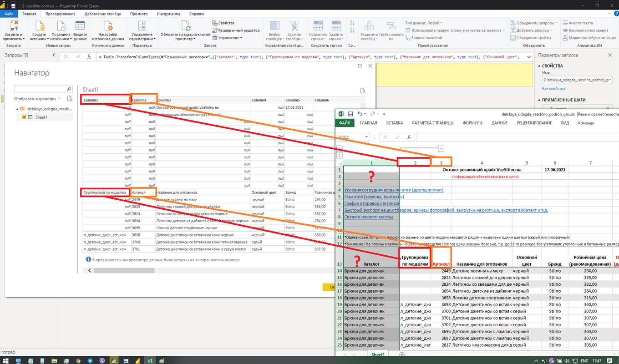Collapse the detskaya_odegda_vsestil tree node
The height and width of the screenshot is (364, 619).
point(17,109)
